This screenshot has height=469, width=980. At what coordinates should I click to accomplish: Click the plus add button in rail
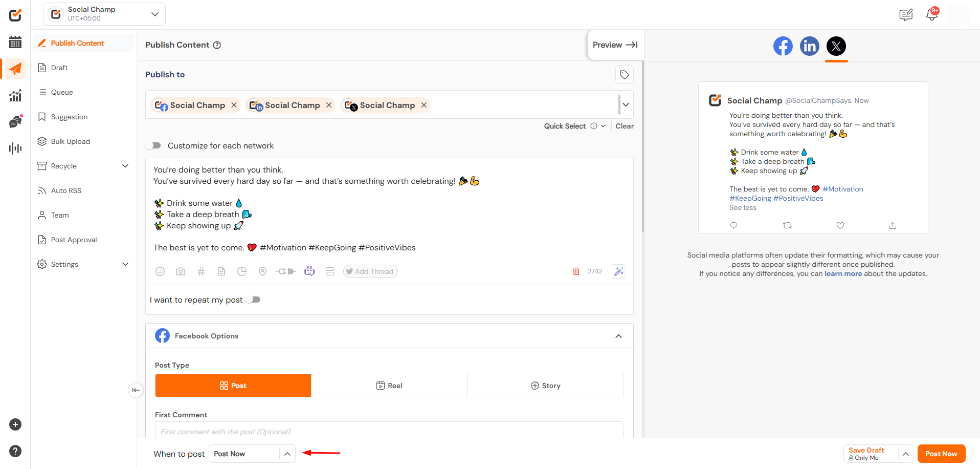pyautogui.click(x=15, y=424)
